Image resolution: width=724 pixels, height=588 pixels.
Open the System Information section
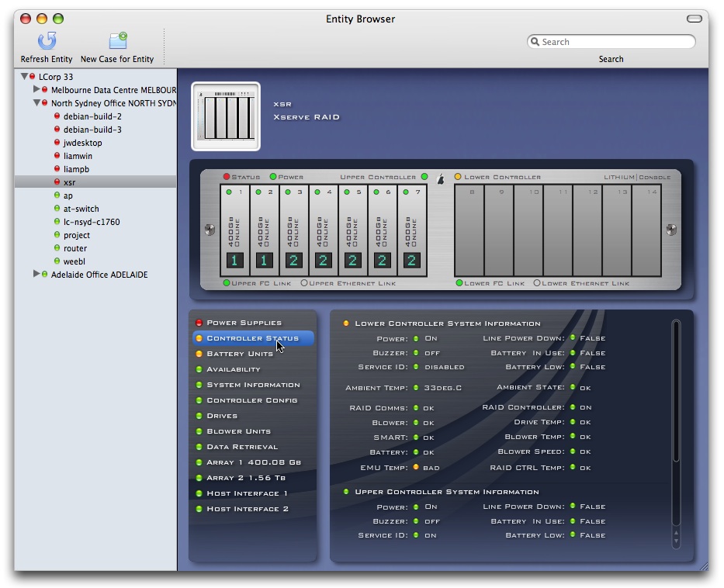253,385
